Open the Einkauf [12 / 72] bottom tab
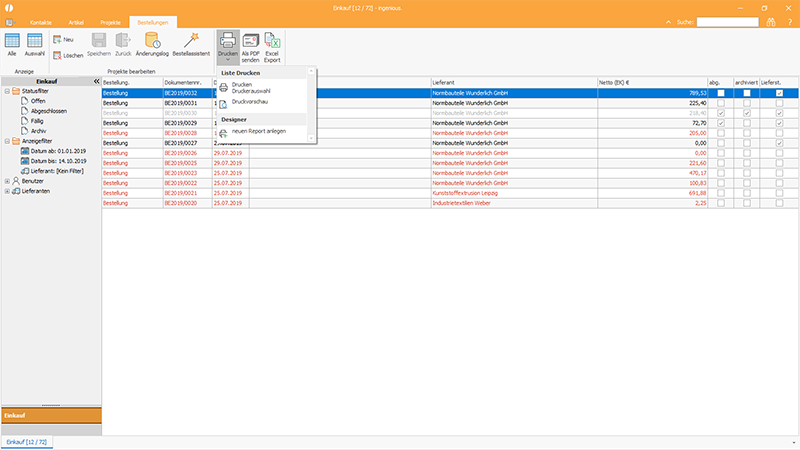 coord(27,442)
